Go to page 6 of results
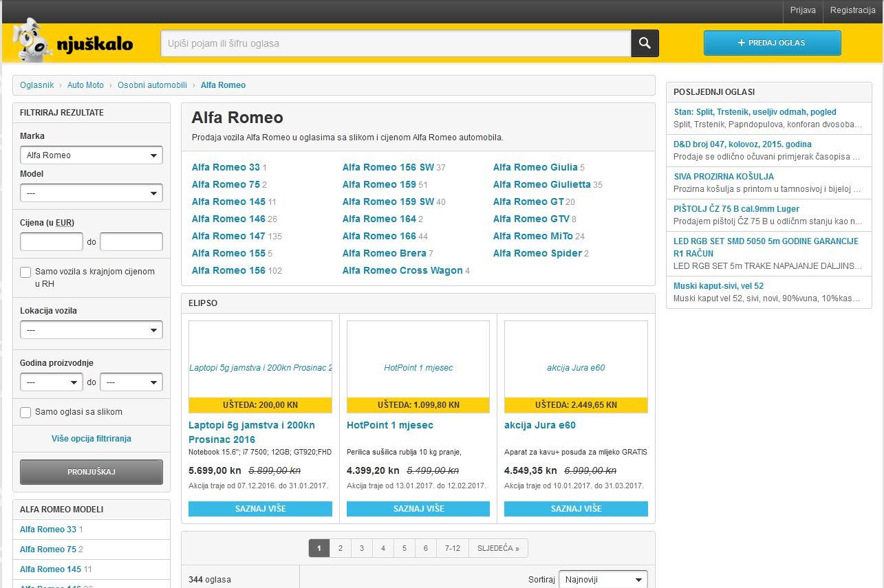Viewport: 884px width, 588px height. (425, 548)
